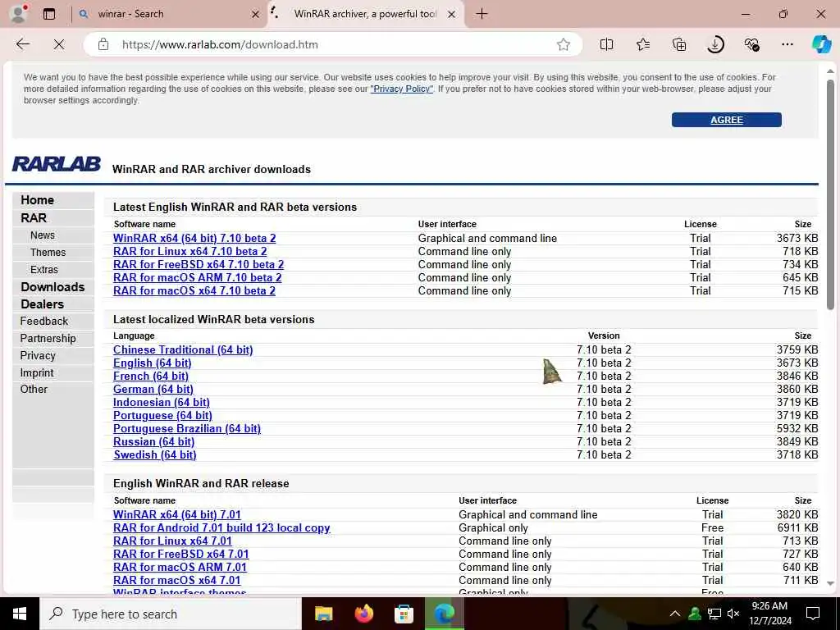Image resolution: width=840 pixels, height=630 pixels.
Task: Open Partnership in the sidebar
Action: (x=48, y=339)
